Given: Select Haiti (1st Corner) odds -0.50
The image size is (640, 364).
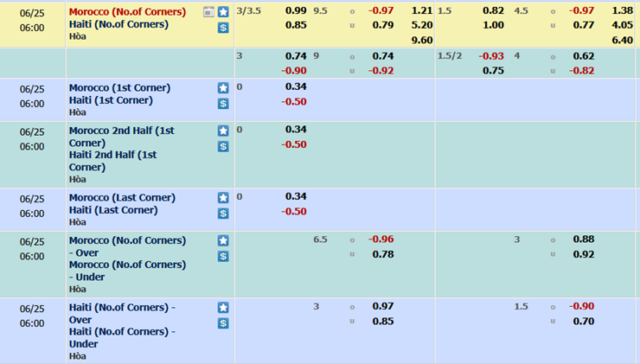Looking at the screenshot, I should tap(294, 102).
